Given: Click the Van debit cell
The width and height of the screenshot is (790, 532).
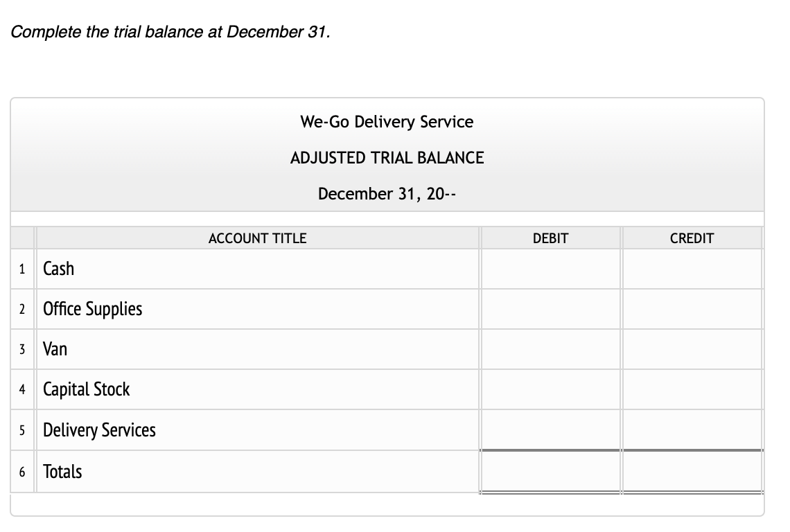Looking at the screenshot, I should click(x=550, y=349).
